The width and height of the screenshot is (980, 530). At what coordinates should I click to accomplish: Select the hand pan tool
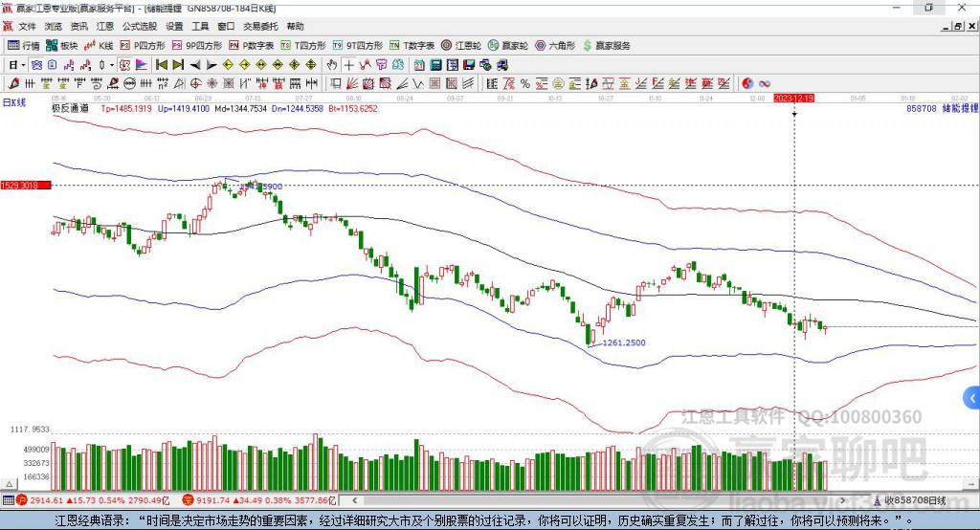[x=332, y=64]
